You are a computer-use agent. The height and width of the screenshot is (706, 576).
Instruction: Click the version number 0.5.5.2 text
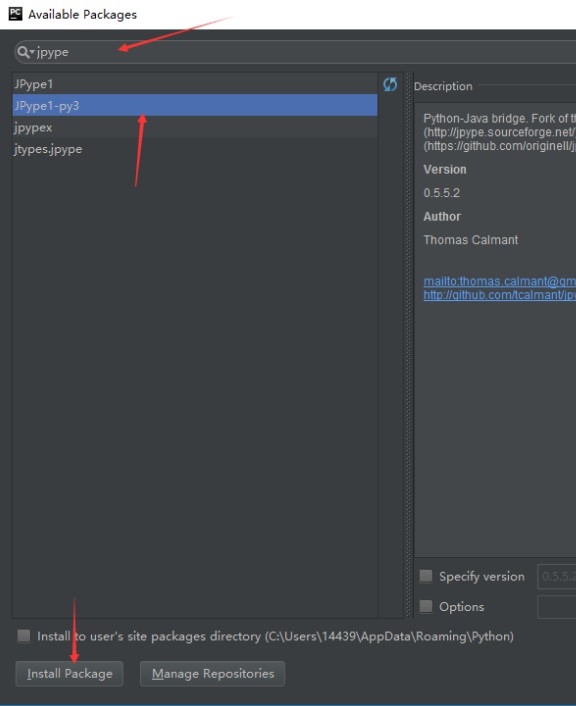[x=441, y=193]
